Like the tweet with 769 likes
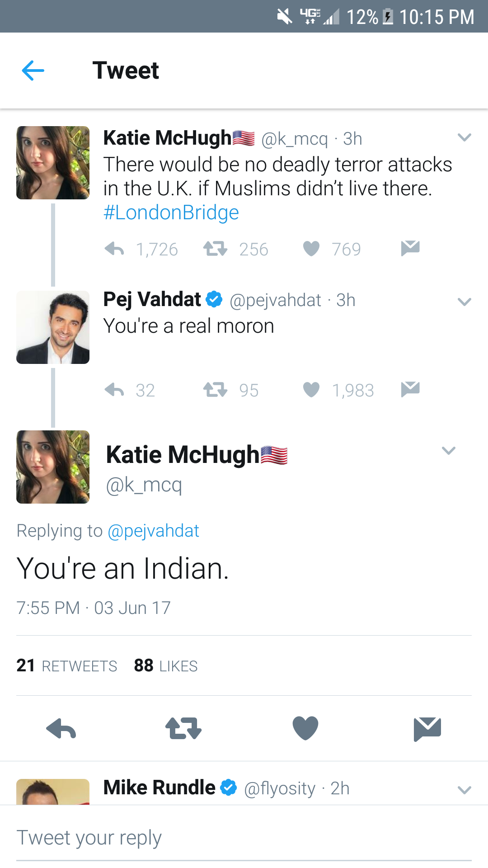The width and height of the screenshot is (488, 868). (x=311, y=249)
